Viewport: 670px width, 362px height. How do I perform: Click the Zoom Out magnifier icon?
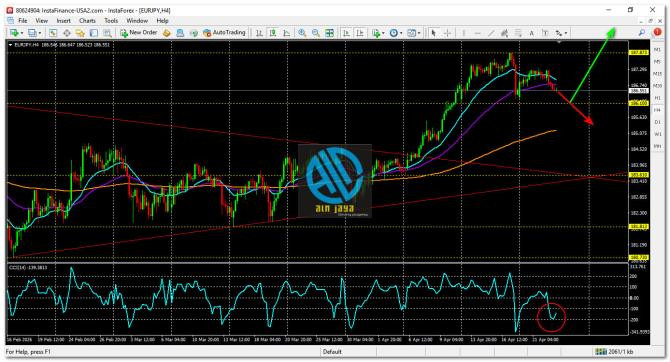click(x=316, y=33)
